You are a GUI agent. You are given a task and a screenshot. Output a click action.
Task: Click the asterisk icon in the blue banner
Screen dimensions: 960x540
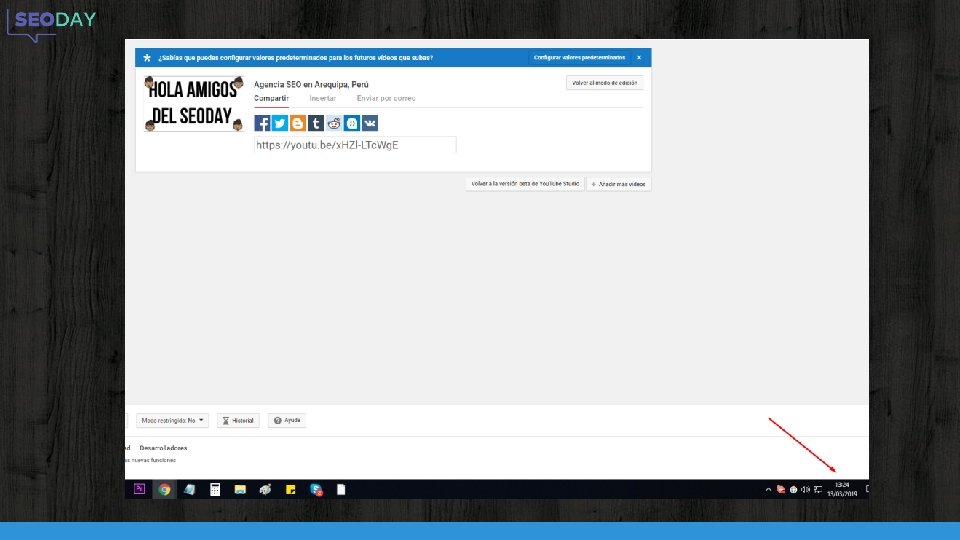(147, 58)
